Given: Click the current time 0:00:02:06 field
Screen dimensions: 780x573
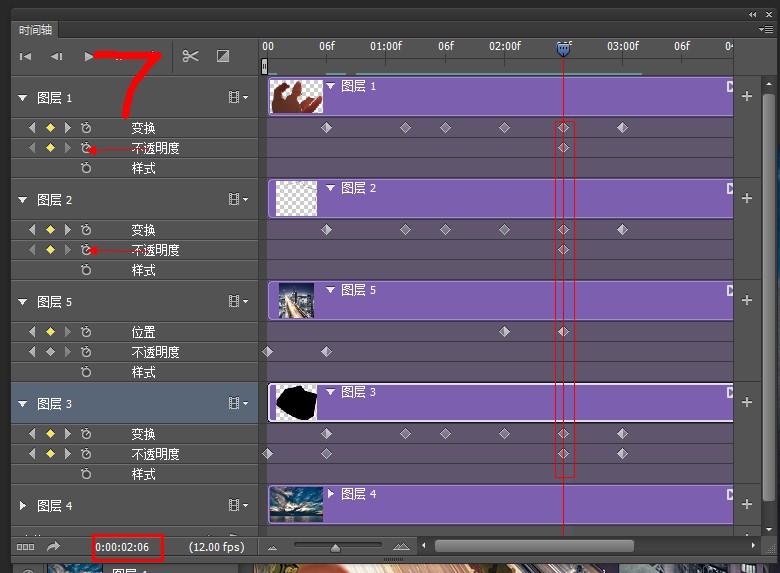Looking at the screenshot, I should pyautogui.click(x=122, y=547).
